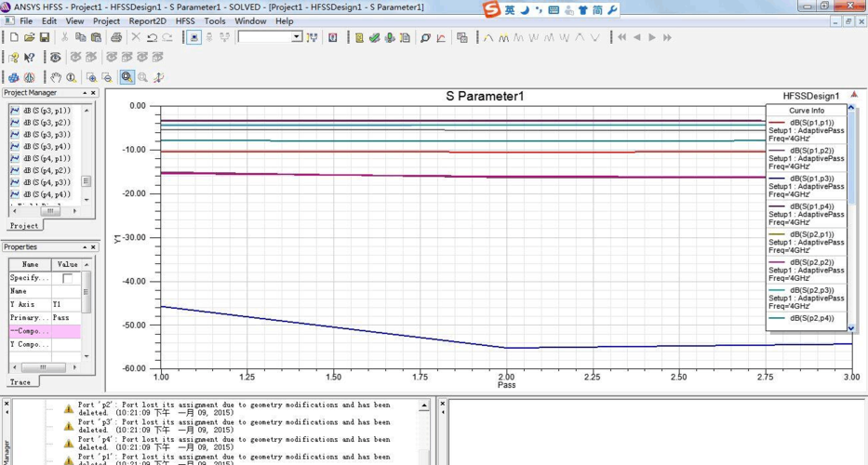Open the HFSS menu

point(185,21)
